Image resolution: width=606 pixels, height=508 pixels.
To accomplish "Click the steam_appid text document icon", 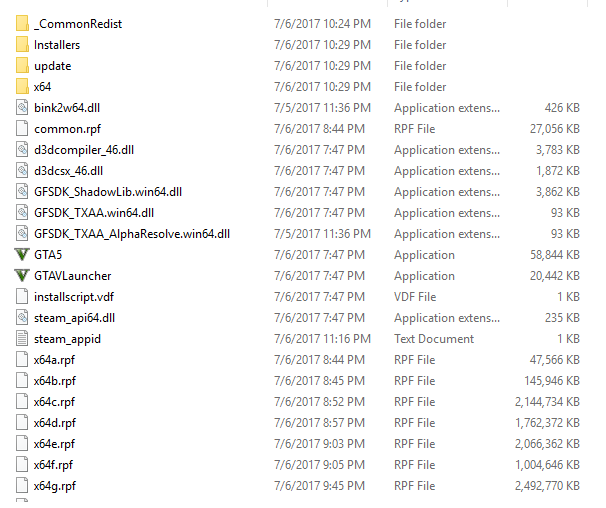I will click(22, 339).
